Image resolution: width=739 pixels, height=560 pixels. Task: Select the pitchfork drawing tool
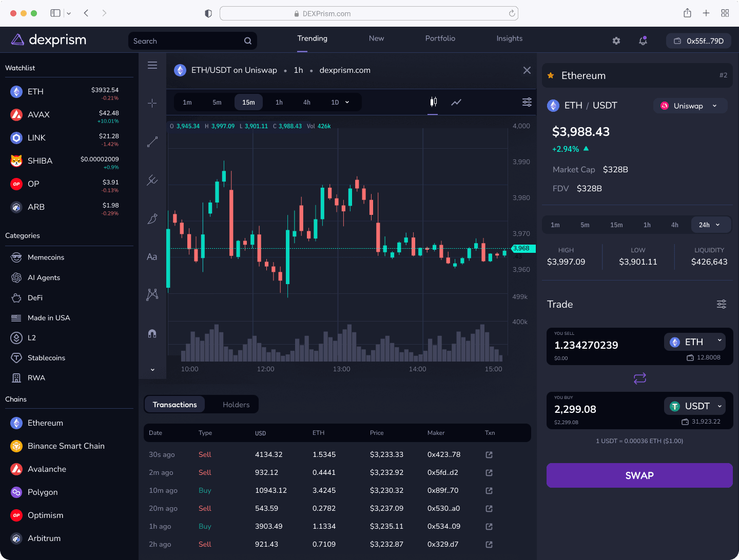pyautogui.click(x=152, y=180)
